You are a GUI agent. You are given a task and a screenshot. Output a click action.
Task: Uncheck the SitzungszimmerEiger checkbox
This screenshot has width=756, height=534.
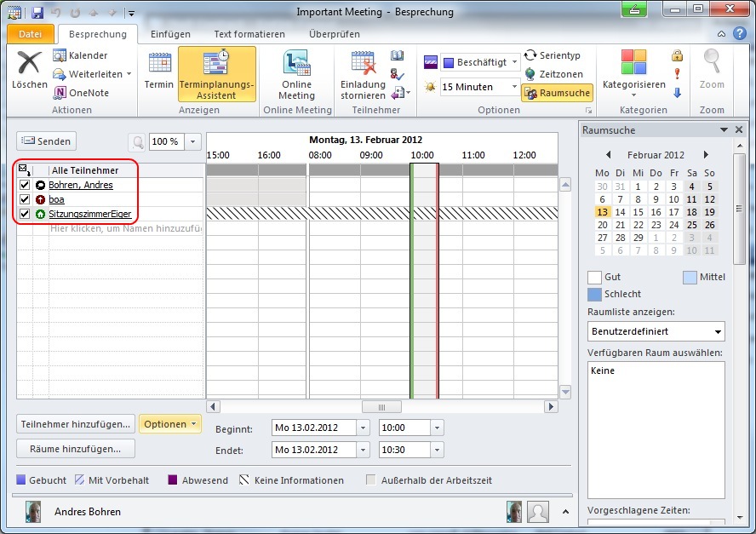pyautogui.click(x=25, y=214)
